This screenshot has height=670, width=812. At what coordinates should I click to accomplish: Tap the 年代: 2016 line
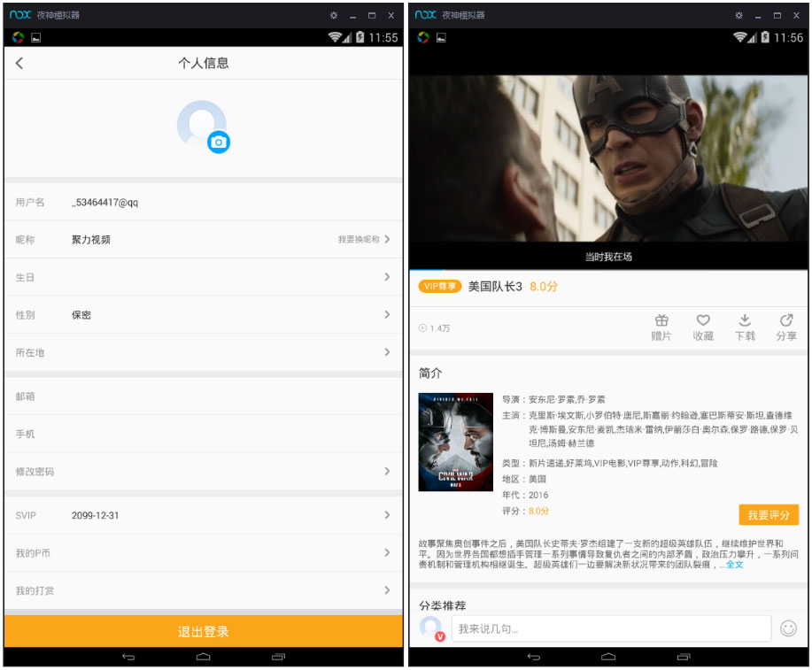tap(525, 495)
